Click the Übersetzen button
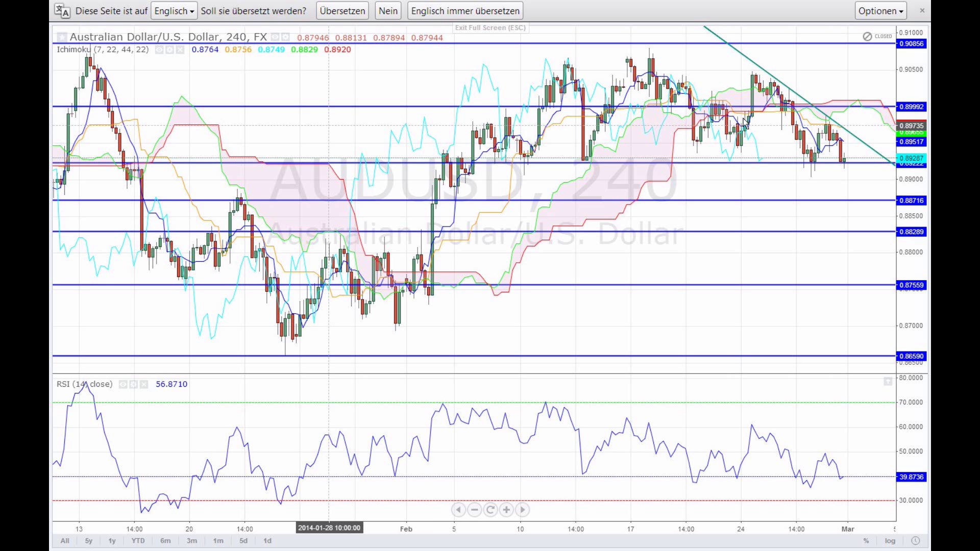The image size is (980, 551). [342, 11]
